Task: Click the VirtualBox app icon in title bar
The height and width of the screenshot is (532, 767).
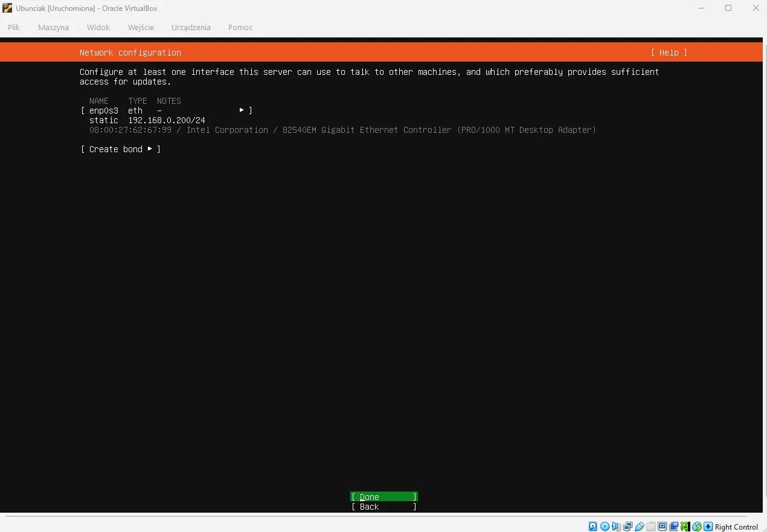Action: 7,8
